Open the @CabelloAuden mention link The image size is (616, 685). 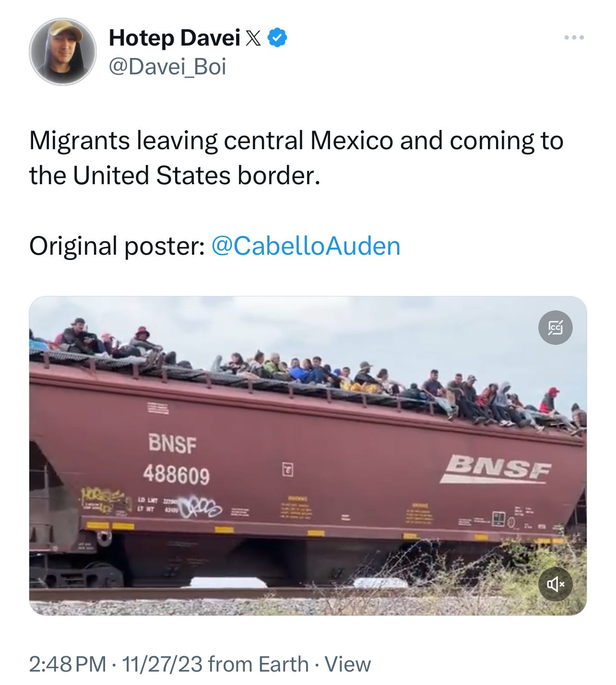(306, 246)
